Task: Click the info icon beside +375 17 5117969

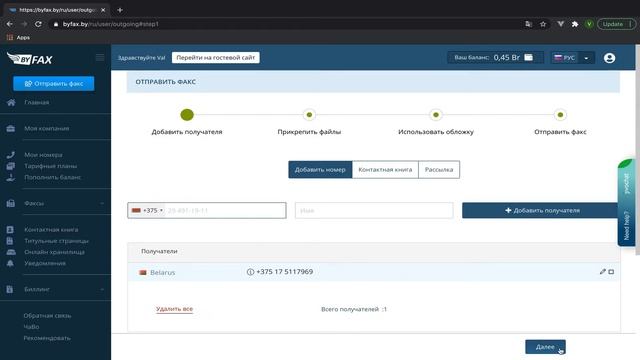Action: (x=250, y=272)
